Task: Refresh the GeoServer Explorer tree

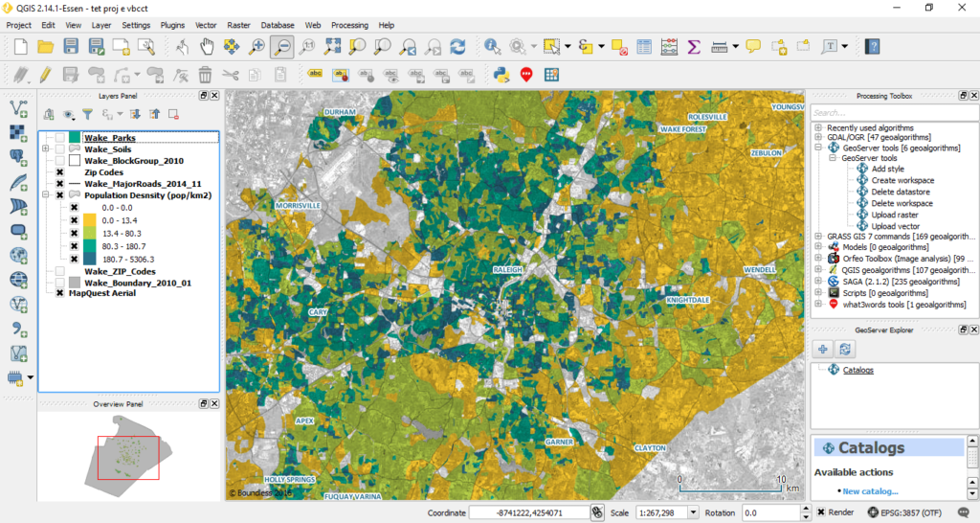Action: (845, 349)
